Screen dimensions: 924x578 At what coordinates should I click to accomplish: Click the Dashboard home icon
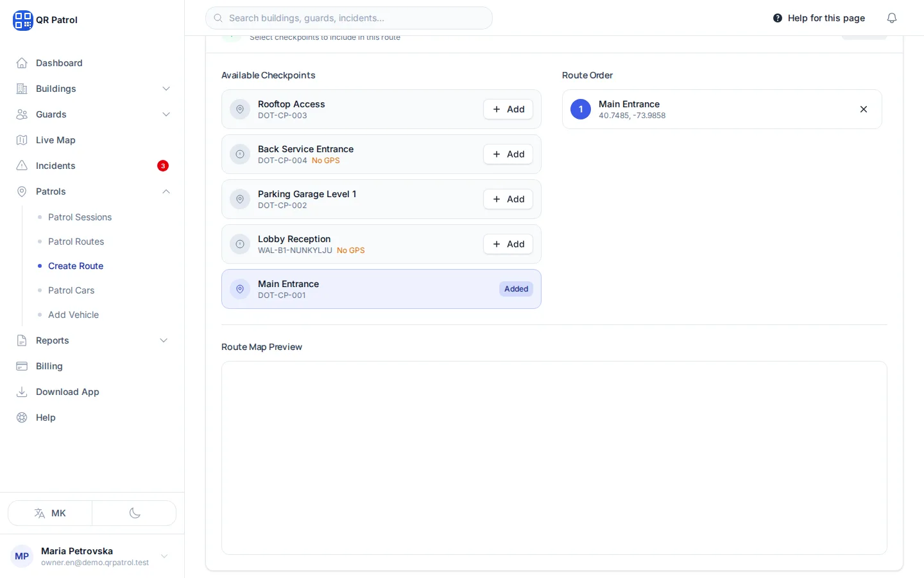pos(22,63)
